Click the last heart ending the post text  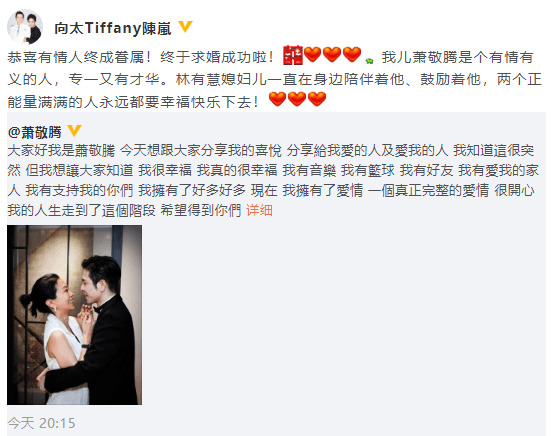[317, 99]
